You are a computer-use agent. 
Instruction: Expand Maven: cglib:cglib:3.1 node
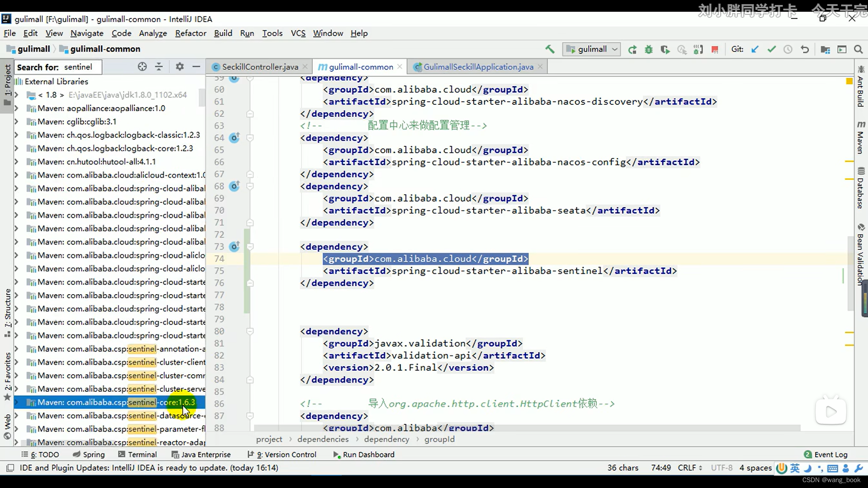(16, 122)
